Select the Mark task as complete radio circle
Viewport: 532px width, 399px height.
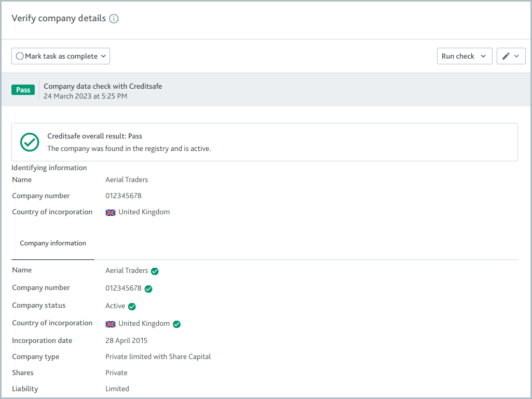(19, 56)
